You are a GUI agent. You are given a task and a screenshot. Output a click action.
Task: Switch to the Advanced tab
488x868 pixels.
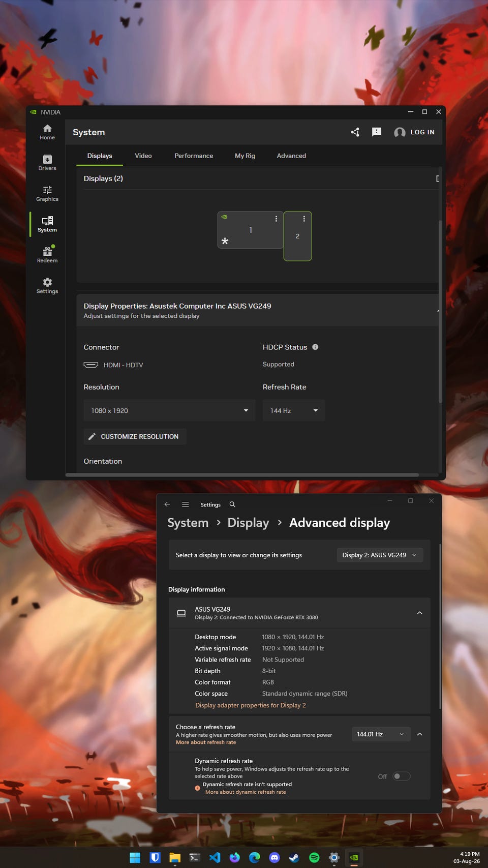tap(291, 156)
